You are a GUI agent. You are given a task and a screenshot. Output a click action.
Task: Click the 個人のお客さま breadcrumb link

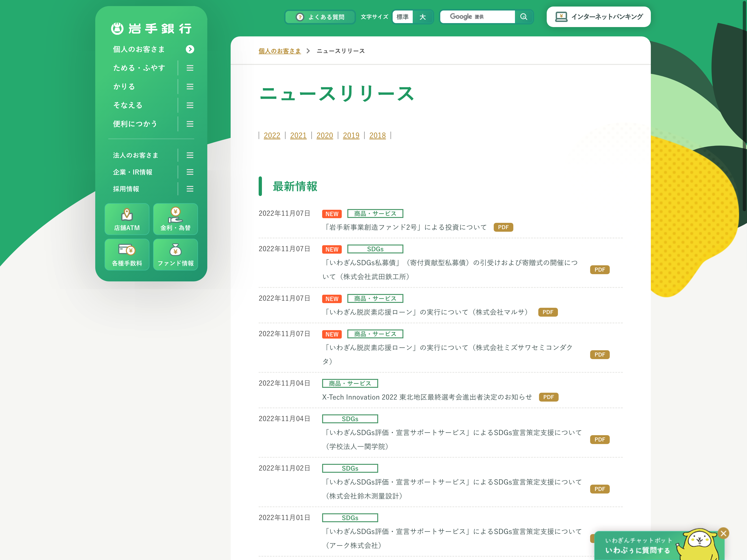(280, 51)
